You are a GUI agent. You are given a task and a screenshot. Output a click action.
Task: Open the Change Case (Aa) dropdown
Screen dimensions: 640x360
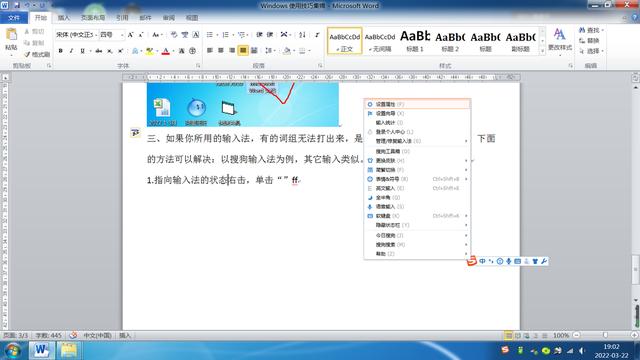[x=157, y=35]
